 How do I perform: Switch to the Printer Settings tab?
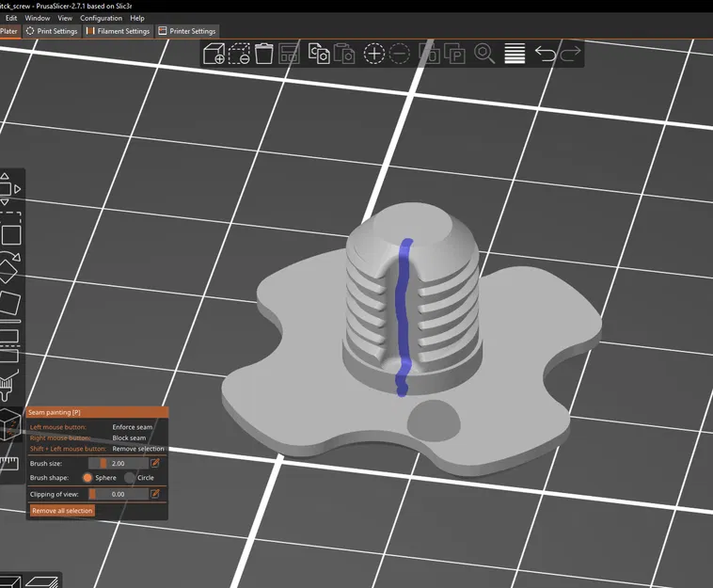coord(187,31)
